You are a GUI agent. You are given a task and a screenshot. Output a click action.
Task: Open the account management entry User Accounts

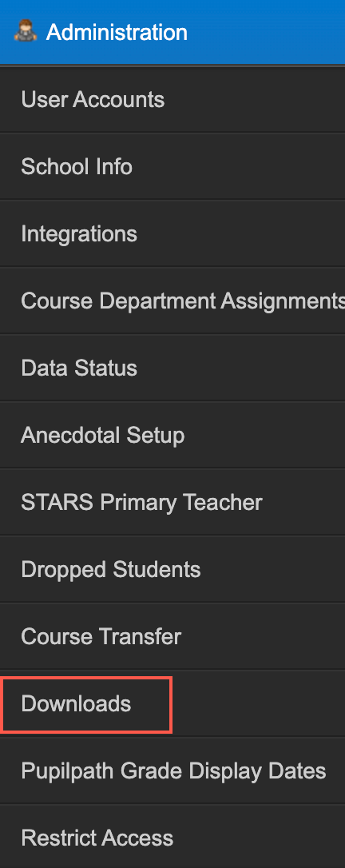(172, 100)
